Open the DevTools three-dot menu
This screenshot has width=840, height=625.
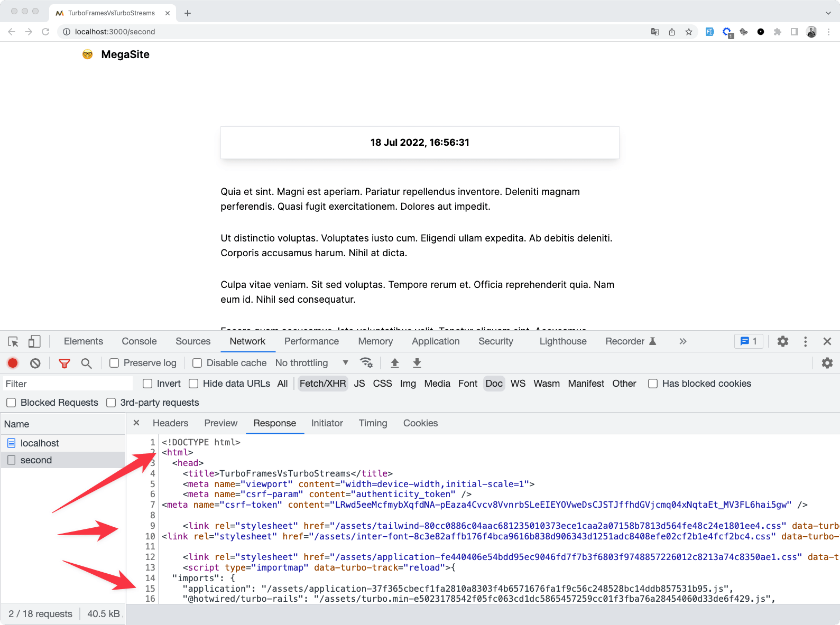(x=805, y=341)
